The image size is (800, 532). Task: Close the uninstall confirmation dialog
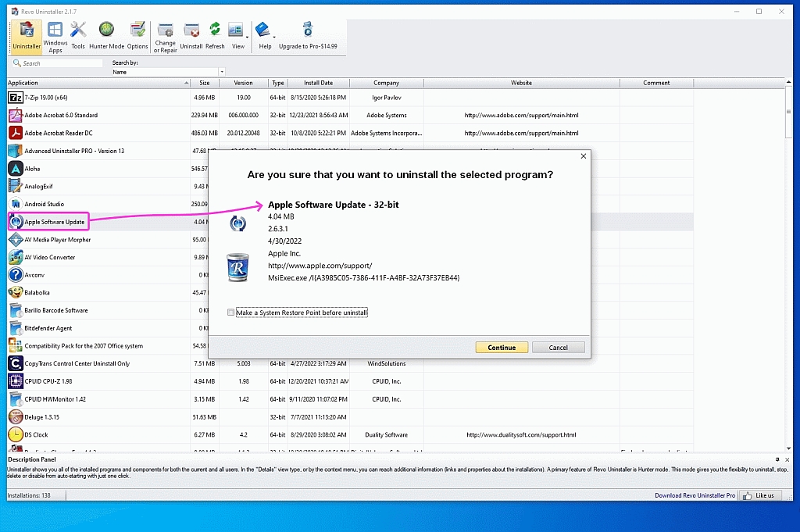coord(583,156)
